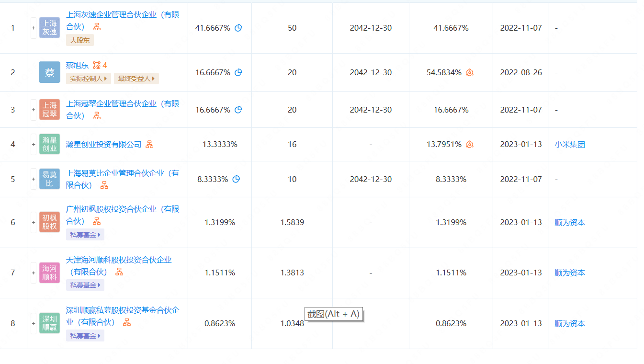Open 私募基金 tag under 广州初枫股权投资
Image resolution: width=644 pixels, height=364 pixels.
point(85,235)
